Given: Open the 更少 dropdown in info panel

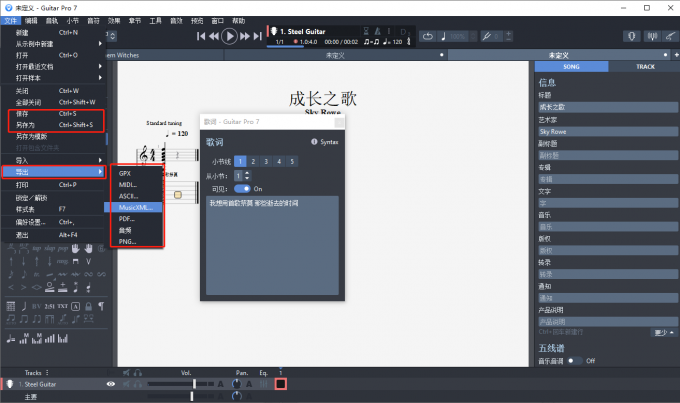Looking at the screenshot, I should [x=661, y=332].
